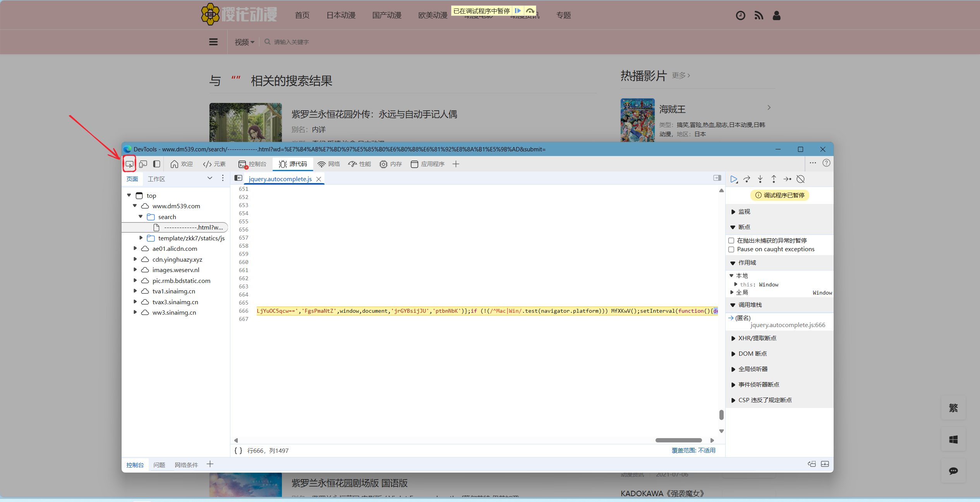
Task: Click pretty print braces icon
Action: click(x=238, y=451)
